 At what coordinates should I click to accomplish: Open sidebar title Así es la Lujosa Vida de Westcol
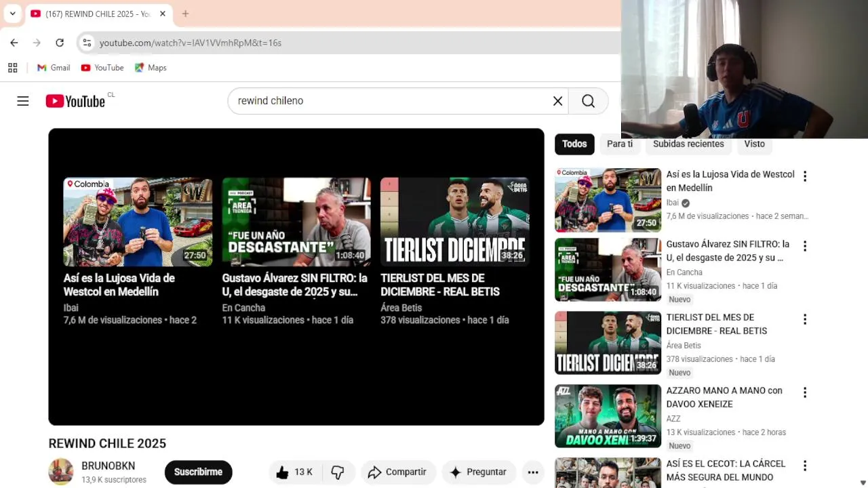pos(730,181)
